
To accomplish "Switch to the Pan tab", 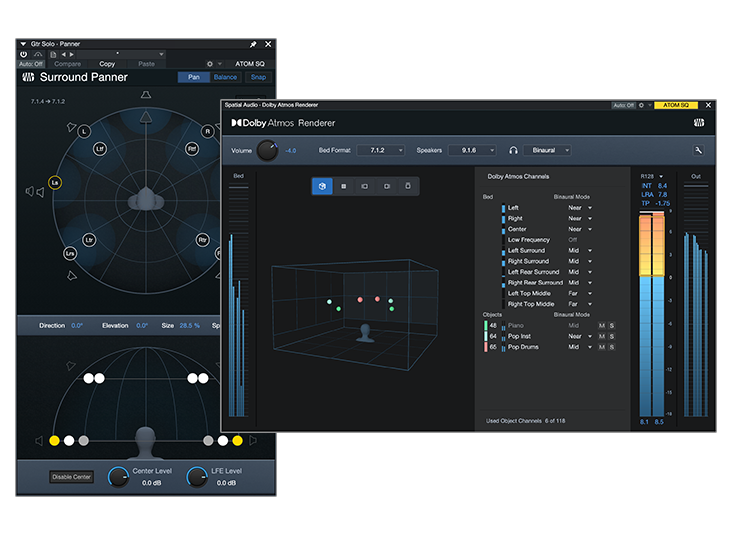I will pos(193,77).
